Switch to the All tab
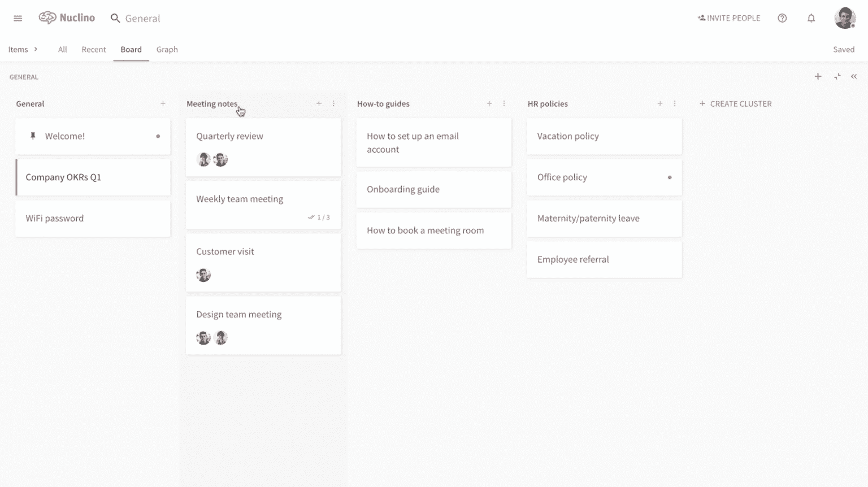The image size is (868, 487). pyautogui.click(x=62, y=49)
